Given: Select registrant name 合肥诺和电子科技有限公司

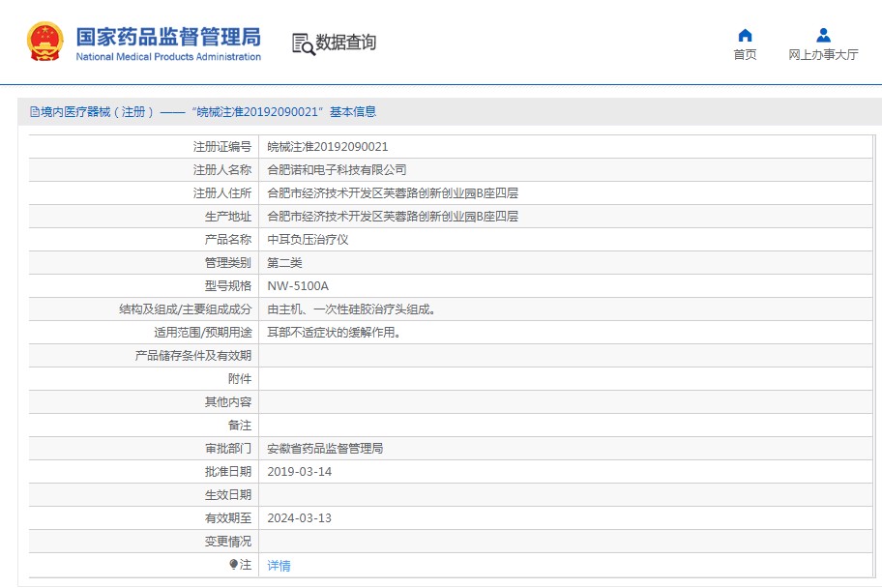Looking at the screenshot, I should [x=337, y=170].
